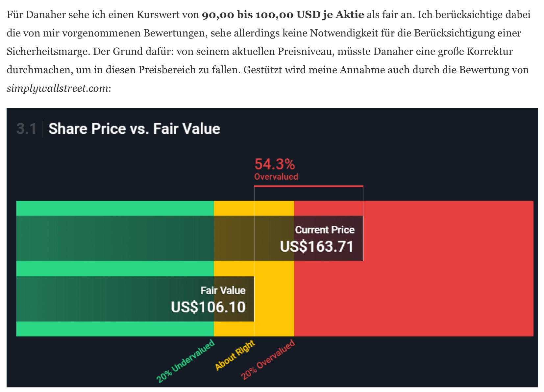Click the Current Price label

(325, 230)
